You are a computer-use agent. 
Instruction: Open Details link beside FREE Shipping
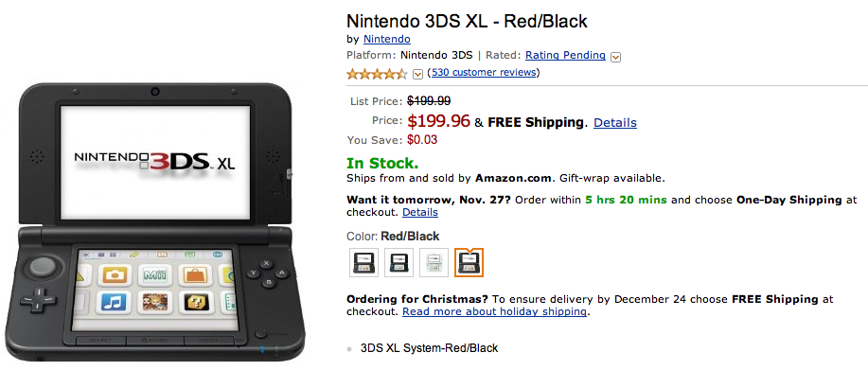[x=615, y=123]
